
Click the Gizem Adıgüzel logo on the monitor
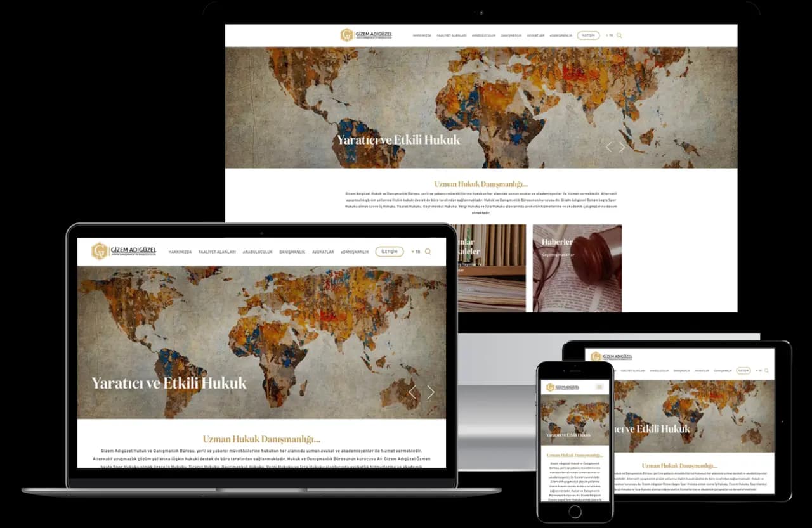click(366, 35)
